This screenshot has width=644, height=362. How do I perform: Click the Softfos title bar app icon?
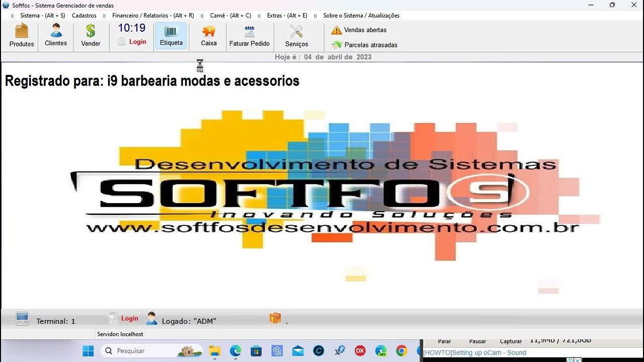pos(6,5)
